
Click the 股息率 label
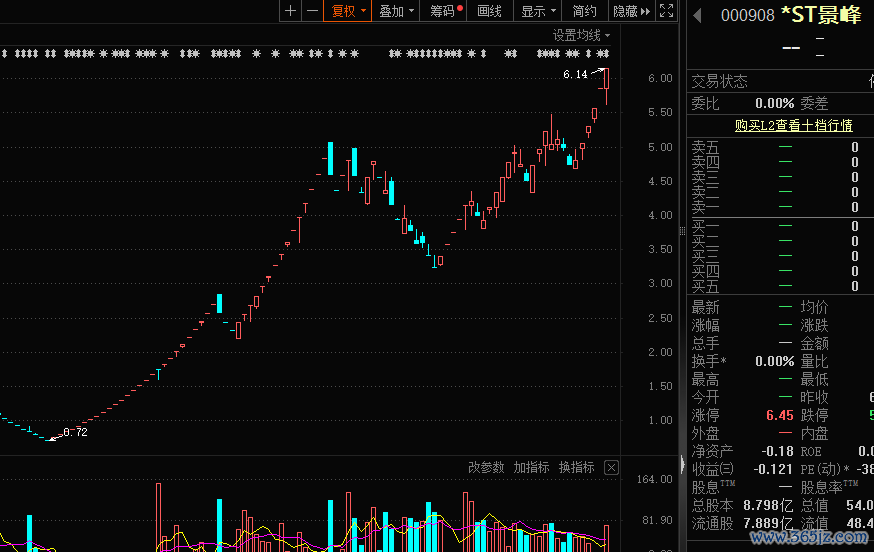coord(829,487)
